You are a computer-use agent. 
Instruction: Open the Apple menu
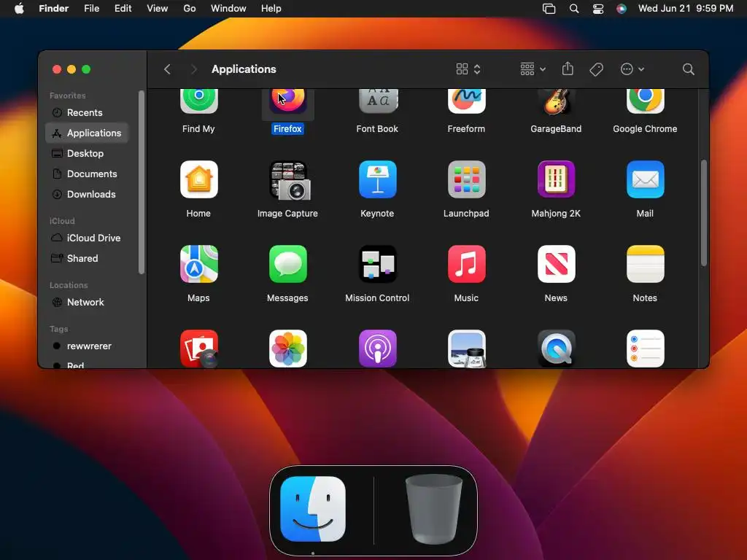(19, 9)
